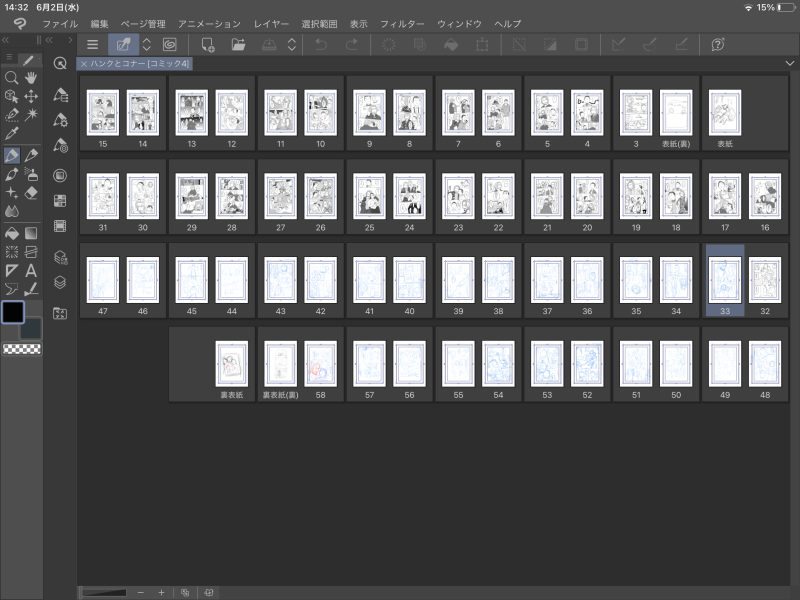The image size is (800, 600).
Task: Click up-down arrows beside quick edit button
Action: click(146, 45)
